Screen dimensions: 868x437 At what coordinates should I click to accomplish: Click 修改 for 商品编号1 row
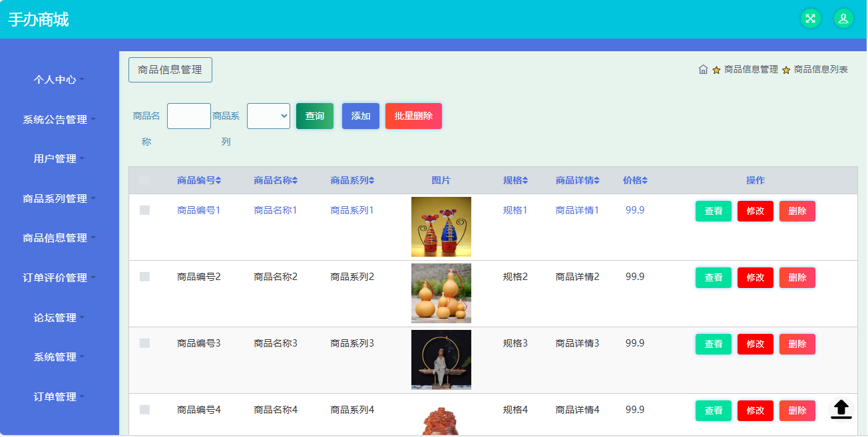pyautogui.click(x=756, y=211)
